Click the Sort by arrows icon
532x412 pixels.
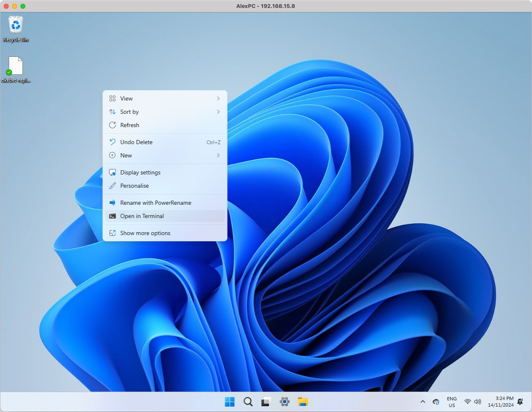[x=112, y=112]
